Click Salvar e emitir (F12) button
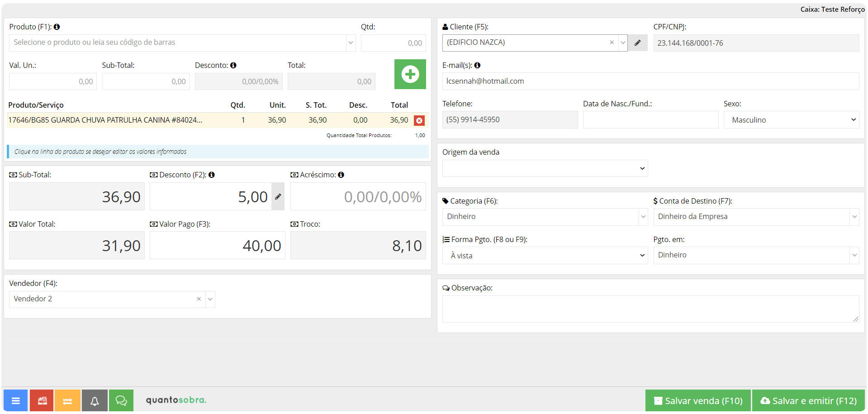Viewport: 868px width, 414px height. click(x=808, y=400)
